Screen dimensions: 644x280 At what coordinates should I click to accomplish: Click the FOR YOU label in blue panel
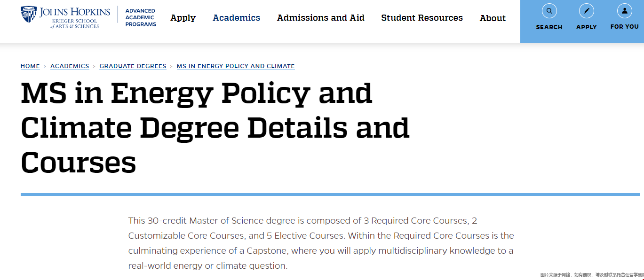point(624,27)
